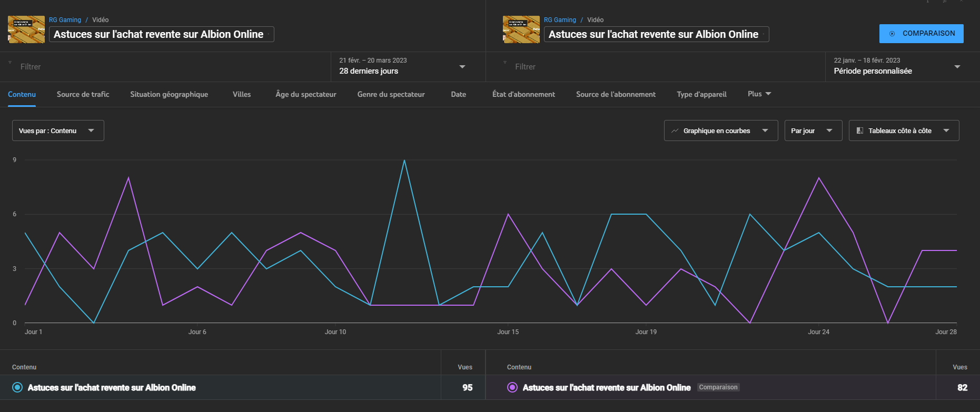
Task: Click the right Contenu column header
Action: click(x=519, y=367)
